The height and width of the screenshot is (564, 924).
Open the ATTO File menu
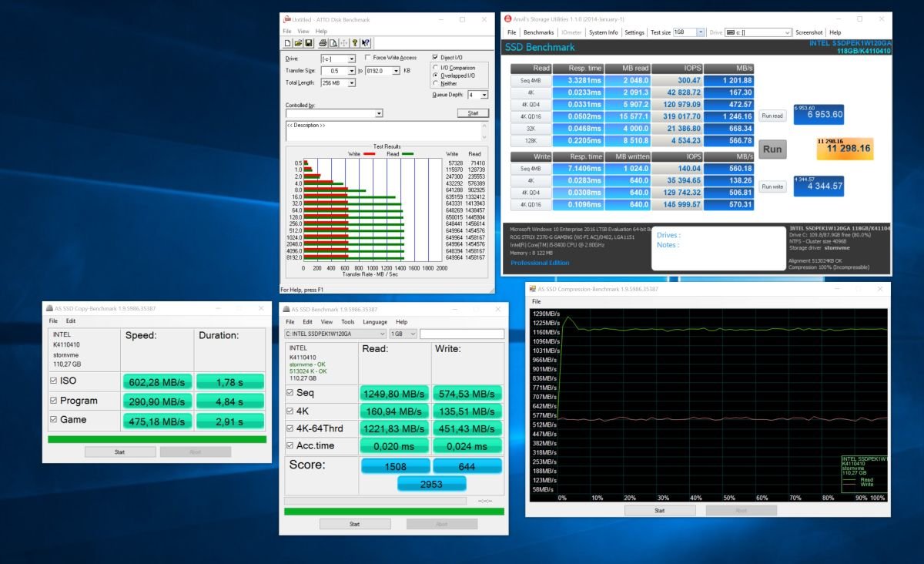(x=287, y=32)
